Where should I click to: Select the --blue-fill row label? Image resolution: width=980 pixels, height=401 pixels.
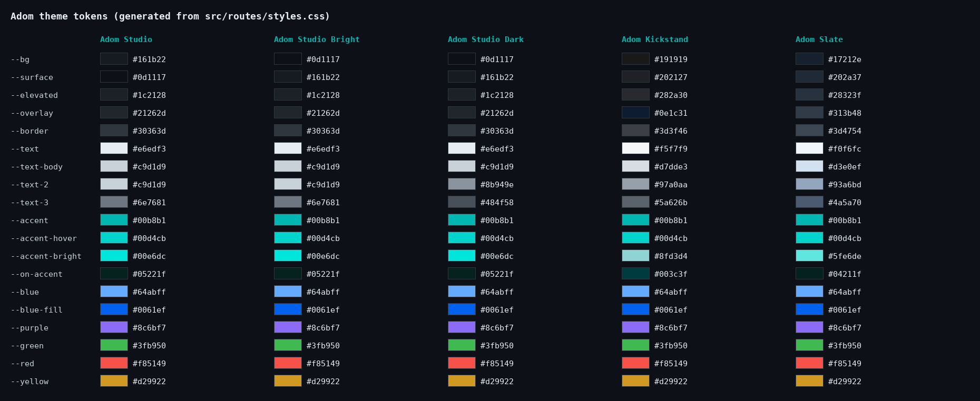pos(36,310)
